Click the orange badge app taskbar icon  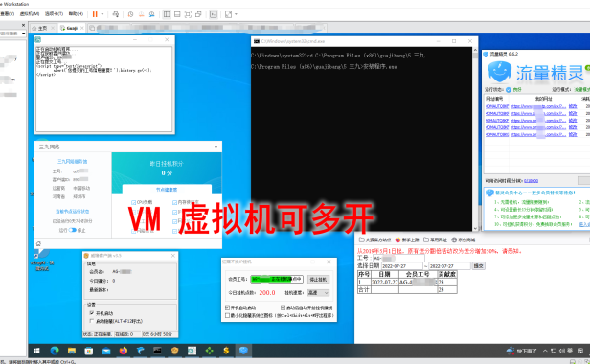pos(174,351)
